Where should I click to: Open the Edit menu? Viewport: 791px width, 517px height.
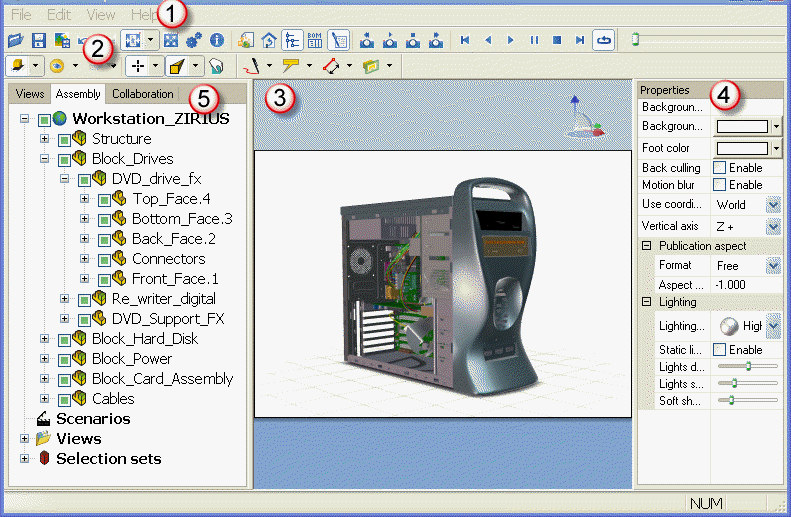click(59, 15)
